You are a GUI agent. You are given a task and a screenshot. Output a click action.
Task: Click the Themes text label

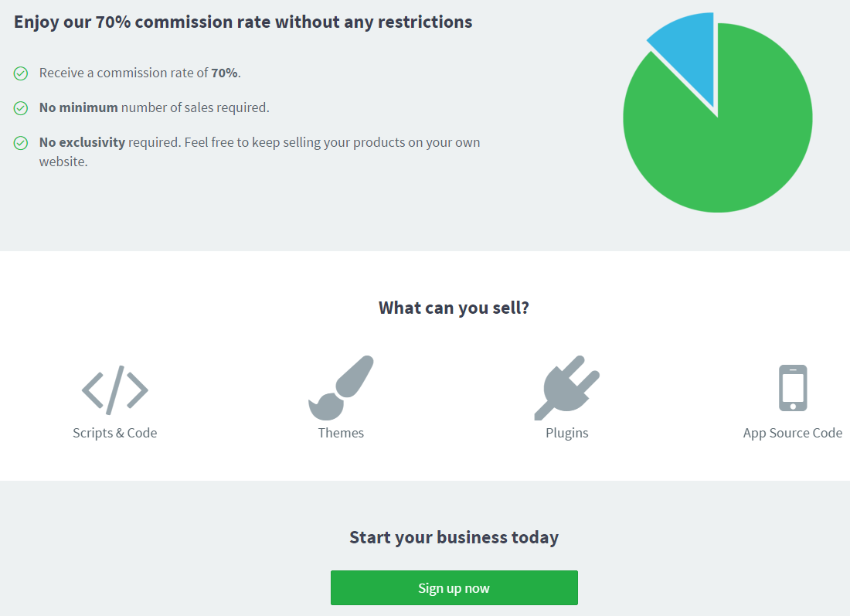tap(341, 433)
